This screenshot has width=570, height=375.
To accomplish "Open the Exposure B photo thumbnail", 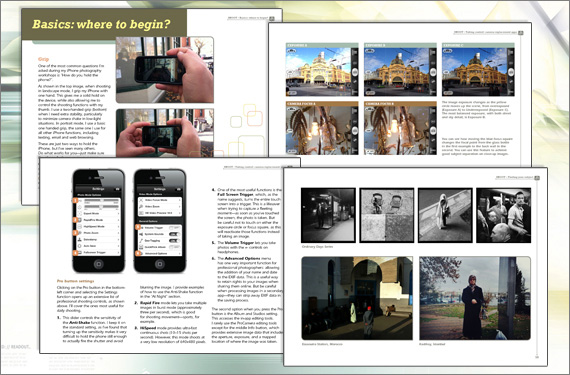I will pyautogui.click(x=400, y=72).
